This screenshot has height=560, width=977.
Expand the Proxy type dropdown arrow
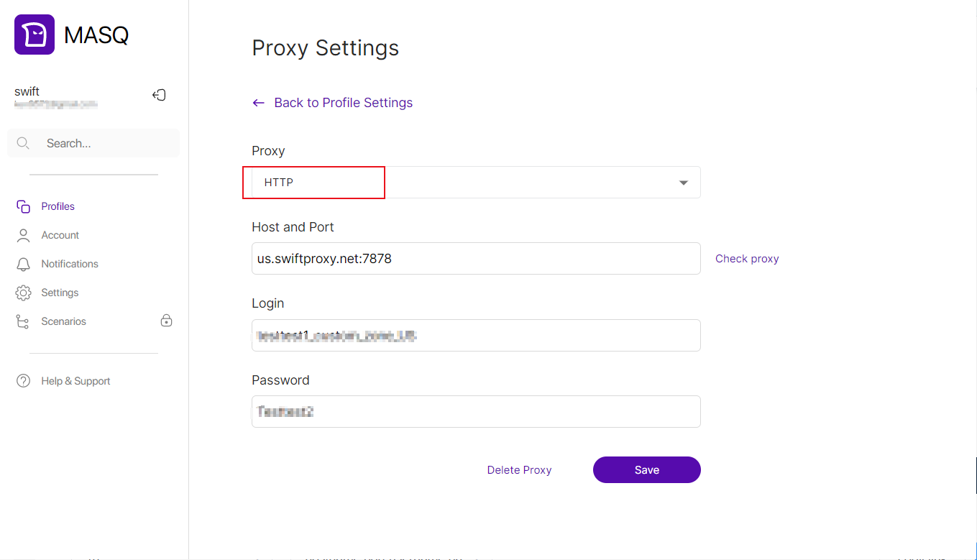pyautogui.click(x=684, y=183)
